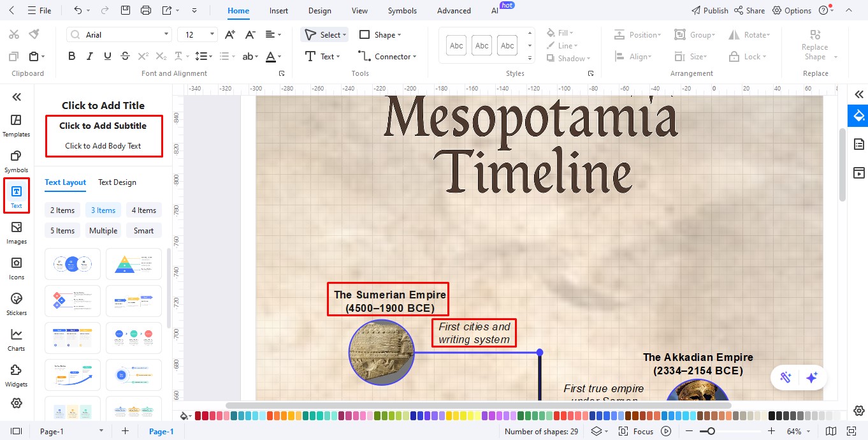
Task: Open the Charts panel in the sidebar
Action: click(16, 339)
